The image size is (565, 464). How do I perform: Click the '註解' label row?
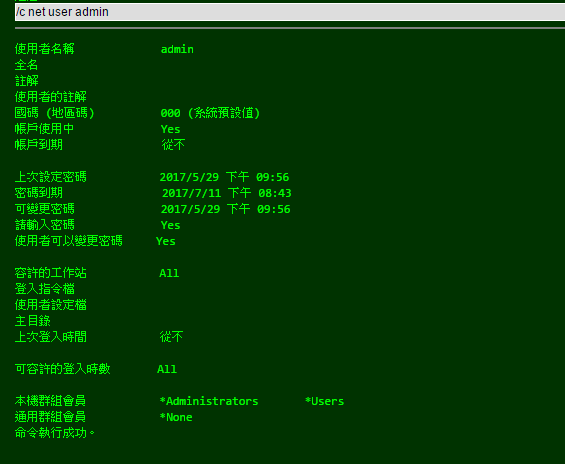point(26,81)
